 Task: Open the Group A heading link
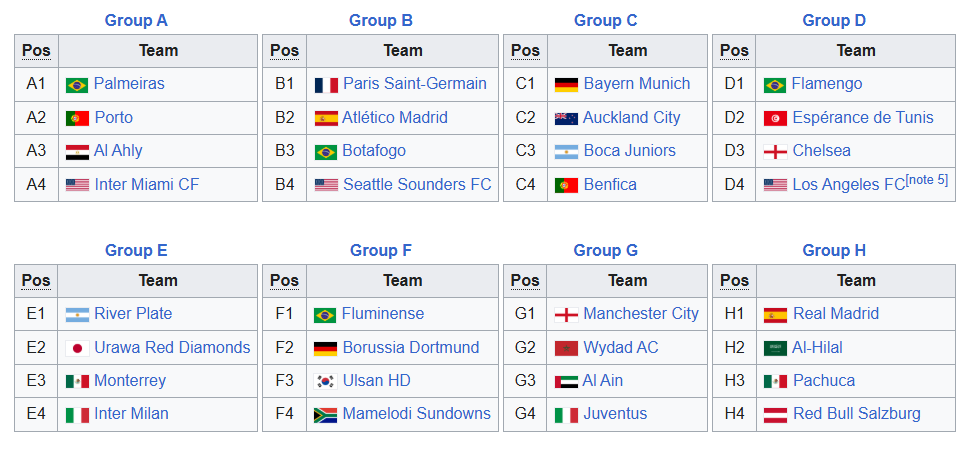coord(136,20)
